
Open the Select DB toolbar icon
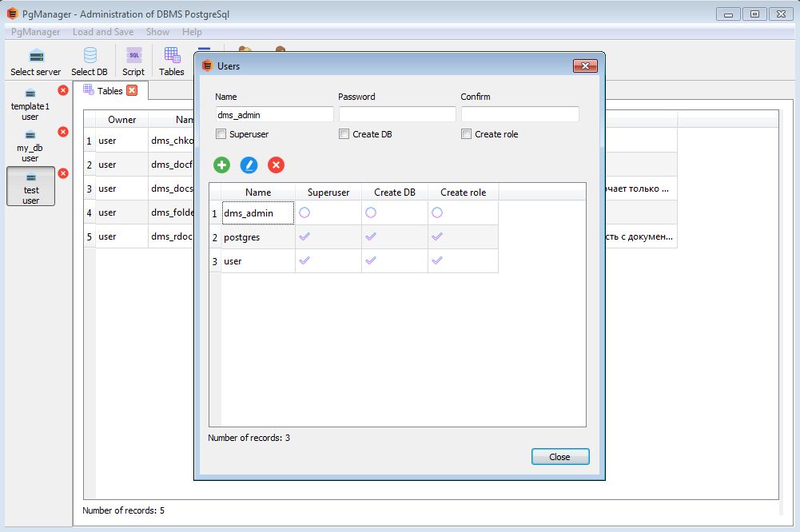point(90,56)
